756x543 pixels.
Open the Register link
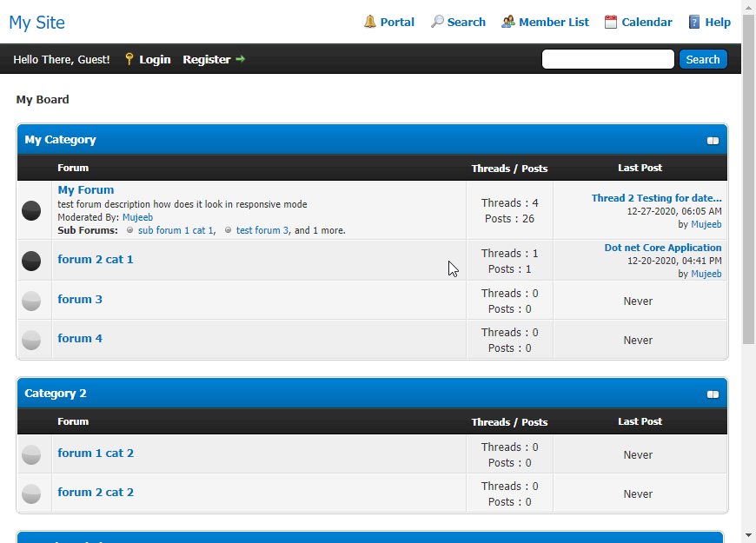click(206, 59)
